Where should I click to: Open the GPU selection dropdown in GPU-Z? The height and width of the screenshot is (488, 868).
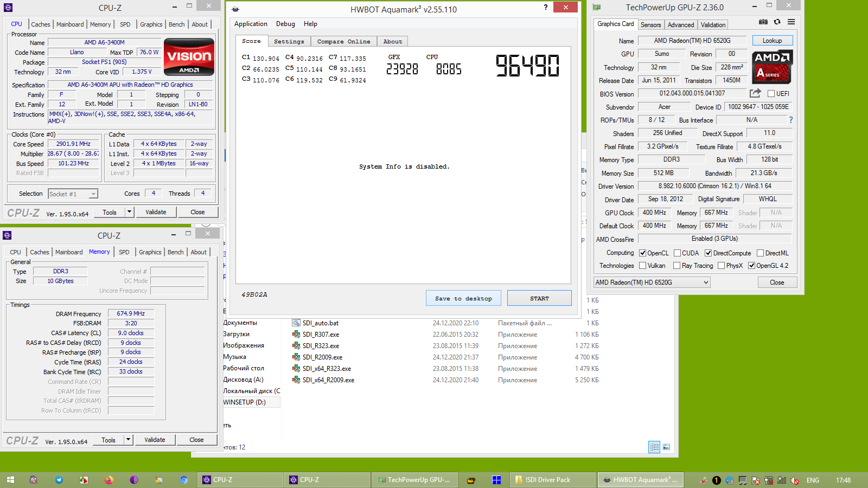pos(652,282)
